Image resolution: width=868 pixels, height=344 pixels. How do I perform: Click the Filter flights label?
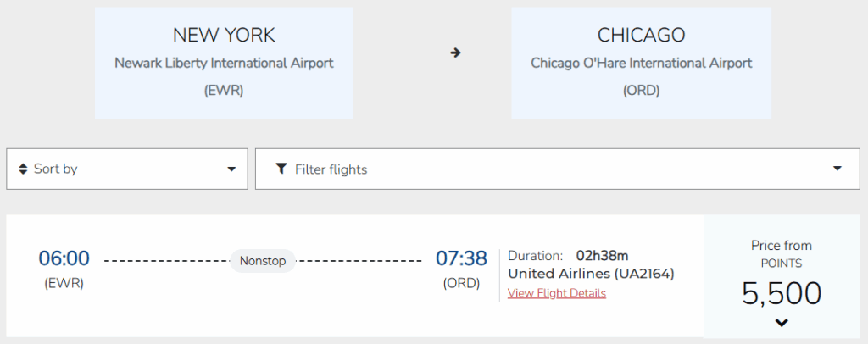pyautogui.click(x=331, y=169)
